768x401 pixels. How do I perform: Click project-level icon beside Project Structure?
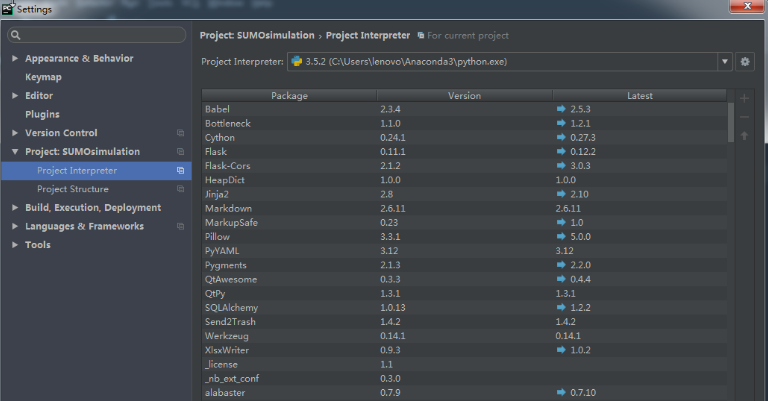click(180, 189)
